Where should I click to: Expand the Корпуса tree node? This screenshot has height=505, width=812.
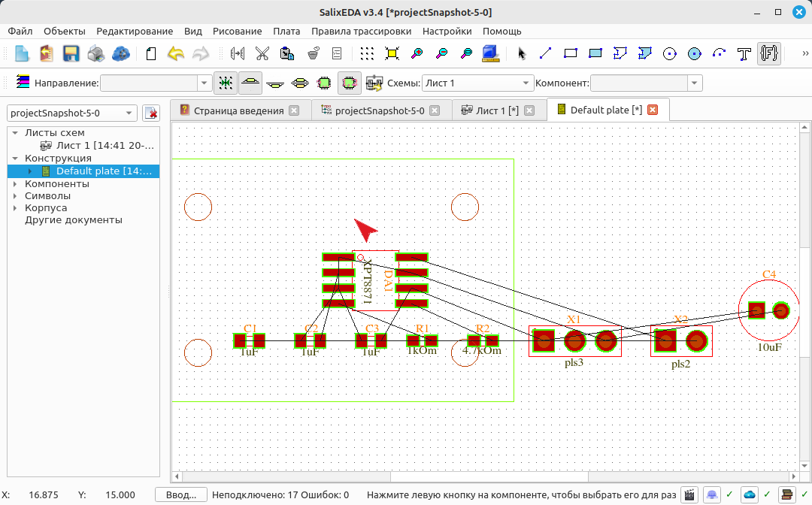(15, 208)
